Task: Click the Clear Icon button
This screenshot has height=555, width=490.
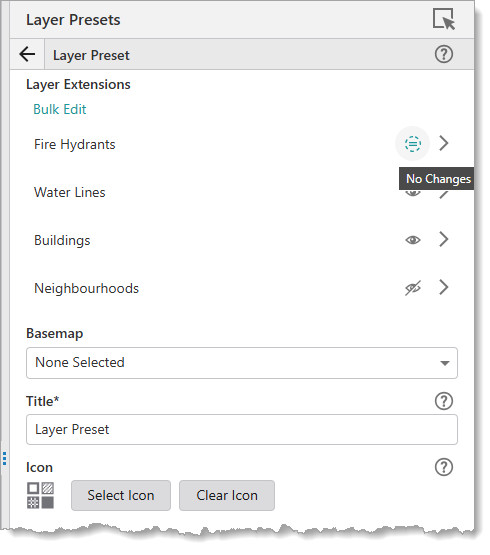Action: click(227, 495)
